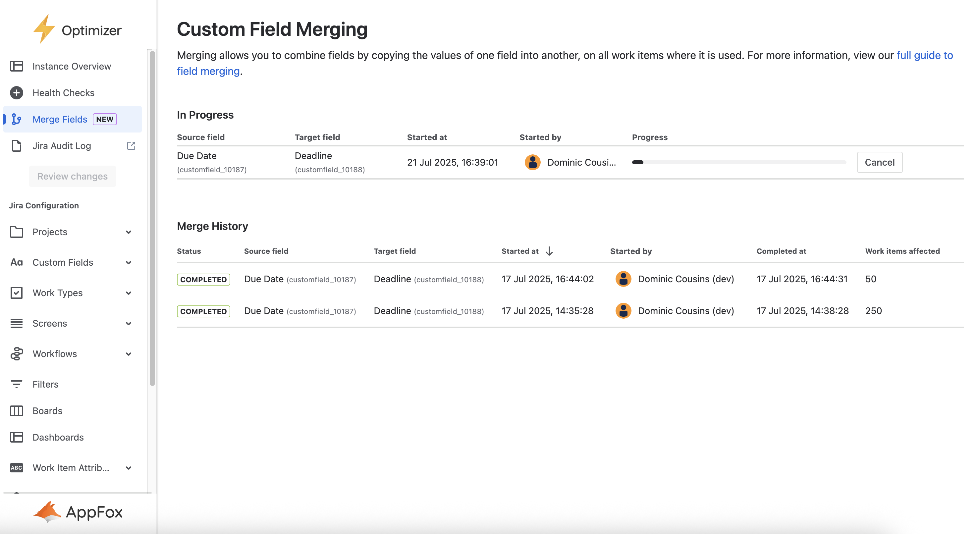This screenshot has height=534, width=980.
Task: Cancel the in-progress Due Date merge
Action: (x=879, y=162)
